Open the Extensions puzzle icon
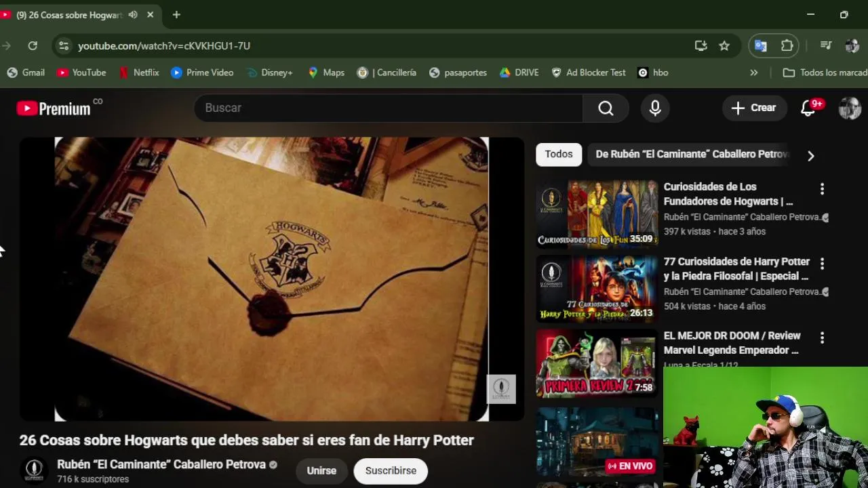The image size is (868, 488). [x=787, y=45]
